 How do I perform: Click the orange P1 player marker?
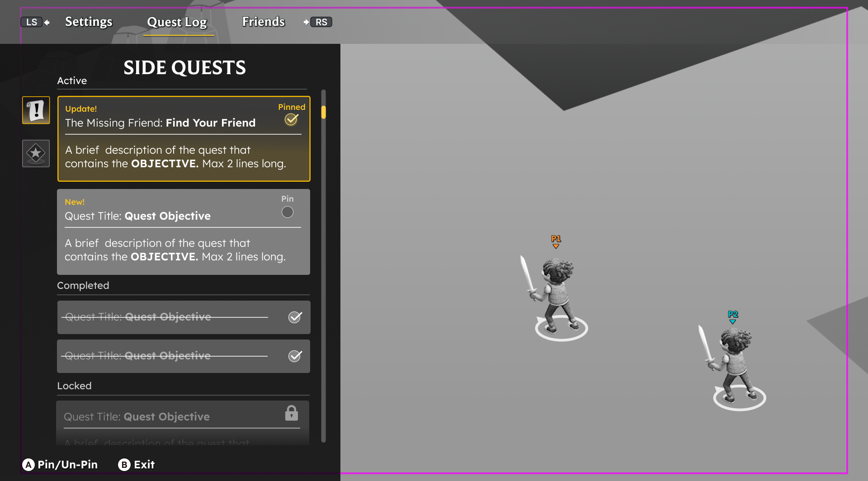[x=556, y=241]
